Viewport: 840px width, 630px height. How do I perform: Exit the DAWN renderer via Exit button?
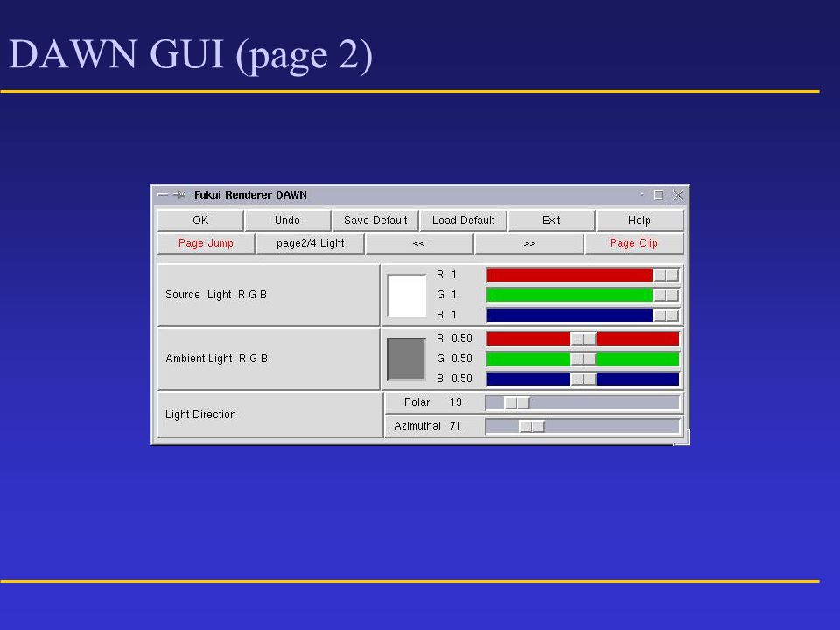point(551,220)
